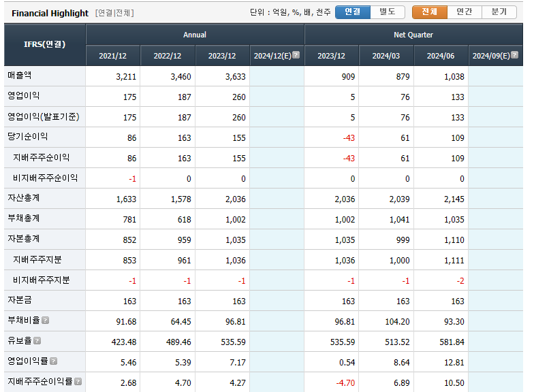
Task: Click net margin value 10.50
Action: 454,382
